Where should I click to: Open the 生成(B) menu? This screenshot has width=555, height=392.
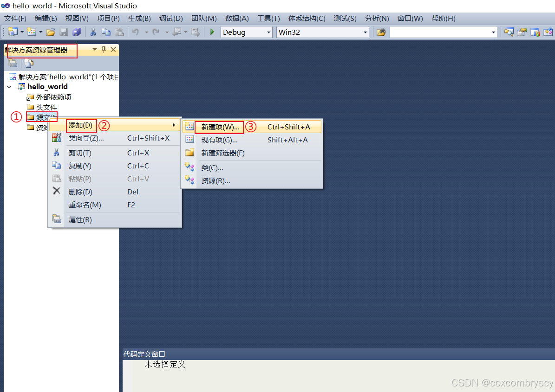pos(139,19)
